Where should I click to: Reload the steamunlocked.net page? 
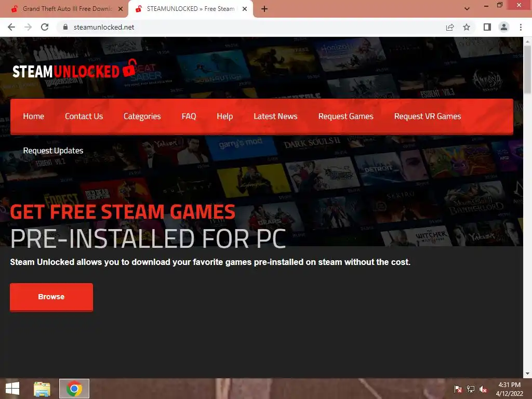point(45,27)
